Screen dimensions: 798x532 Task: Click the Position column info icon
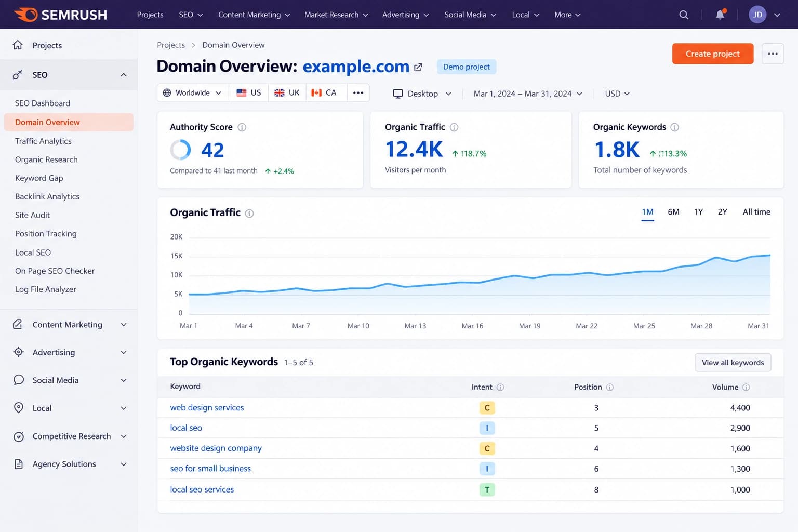(x=610, y=387)
